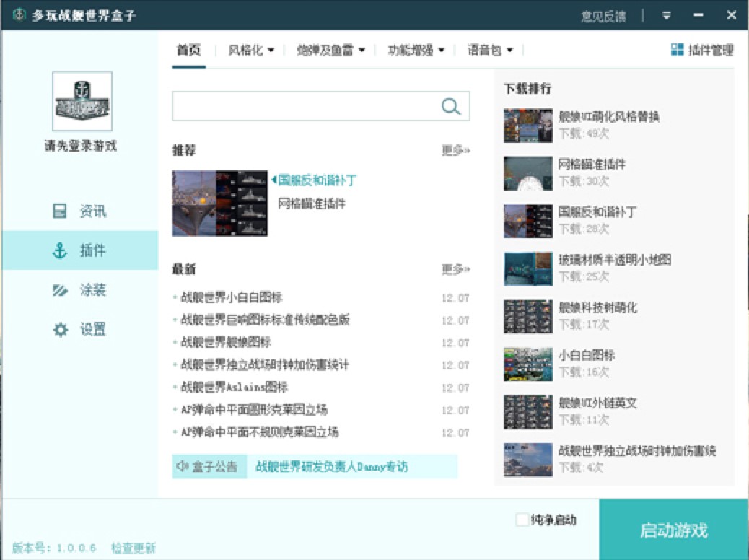
Task: Switch to the 首页 tab
Action: [188, 51]
